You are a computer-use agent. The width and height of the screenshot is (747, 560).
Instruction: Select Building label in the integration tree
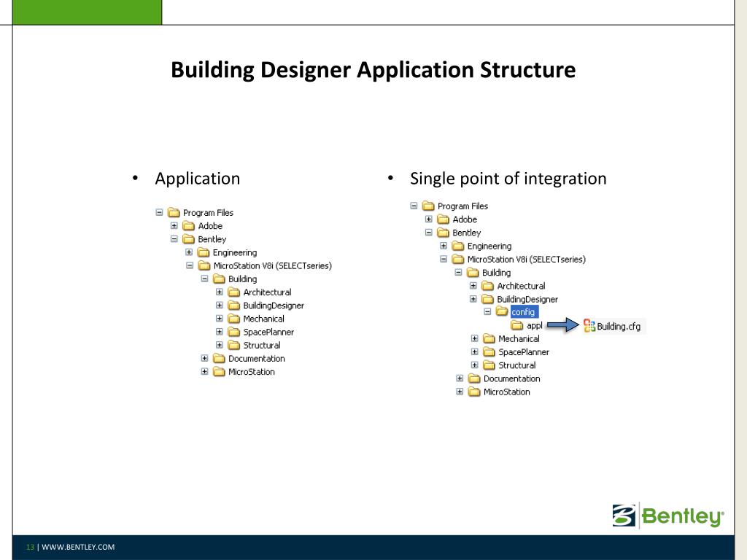pyautogui.click(x=496, y=273)
